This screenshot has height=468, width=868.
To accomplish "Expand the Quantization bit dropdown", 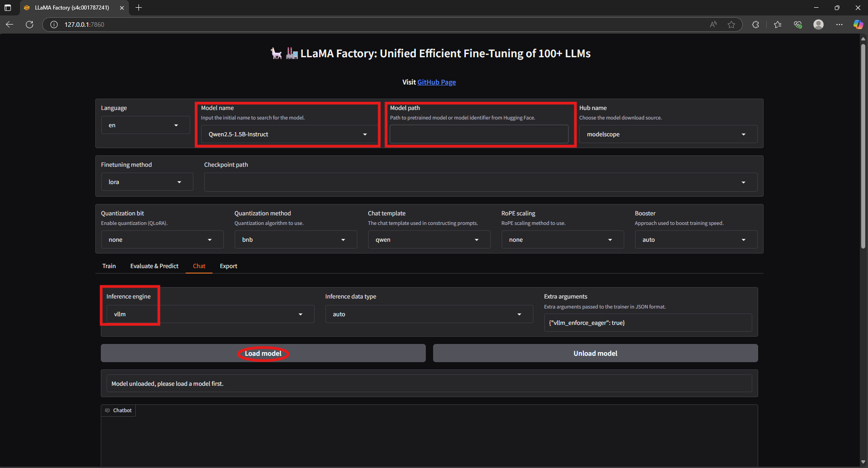I will pyautogui.click(x=162, y=240).
